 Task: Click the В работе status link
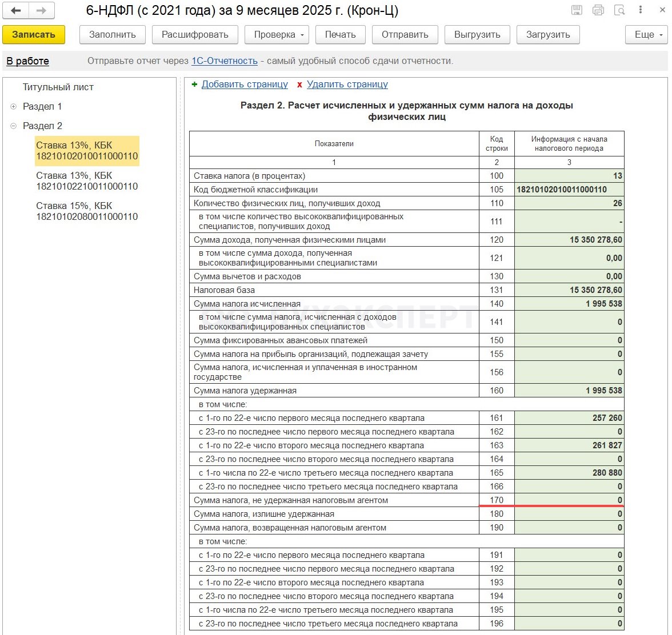[x=27, y=61]
